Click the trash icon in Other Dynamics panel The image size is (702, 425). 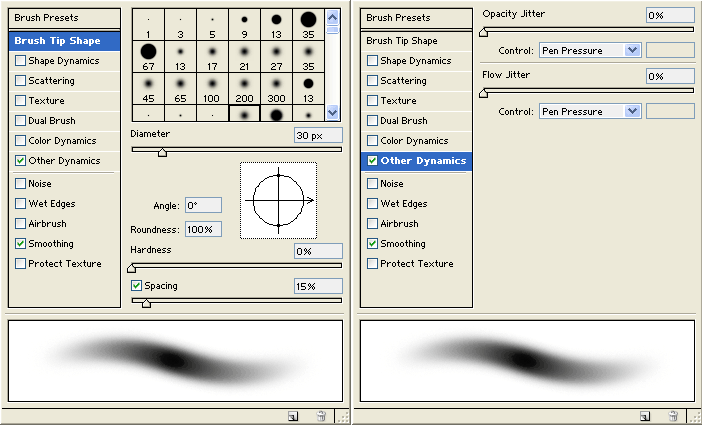coord(672,416)
